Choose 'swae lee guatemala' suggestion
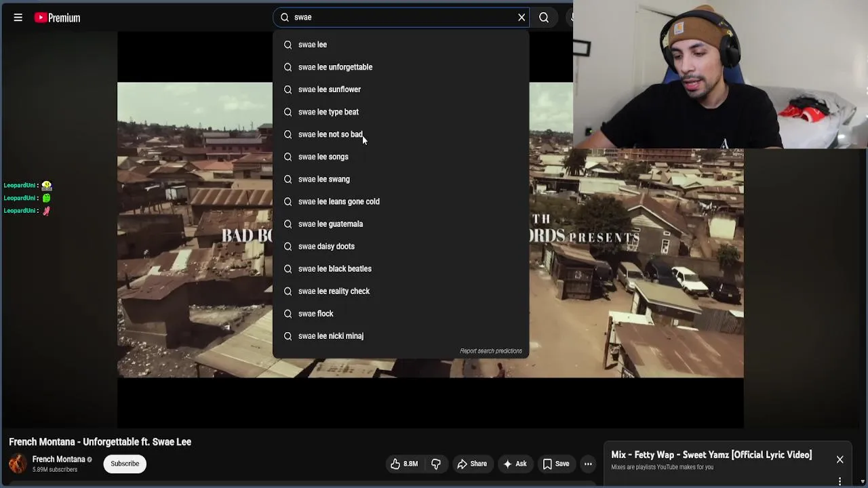The width and height of the screenshot is (868, 488). pos(401,224)
